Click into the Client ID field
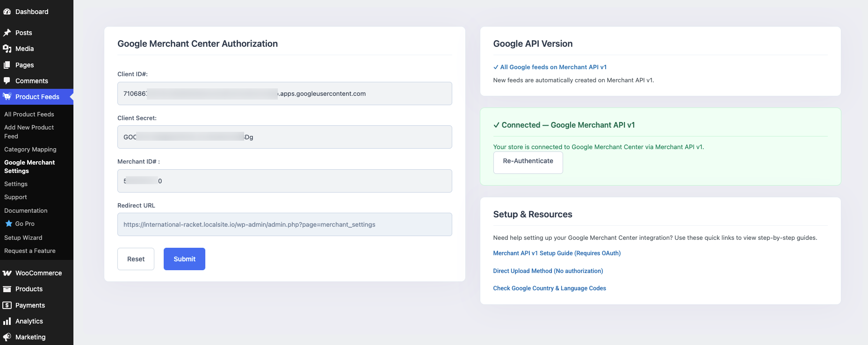 (284, 93)
